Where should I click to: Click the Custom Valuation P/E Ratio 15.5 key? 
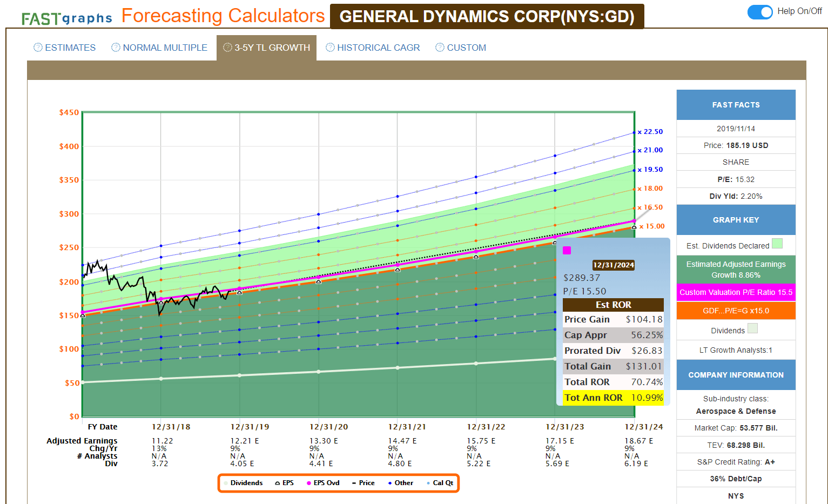click(x=736, y=292)
